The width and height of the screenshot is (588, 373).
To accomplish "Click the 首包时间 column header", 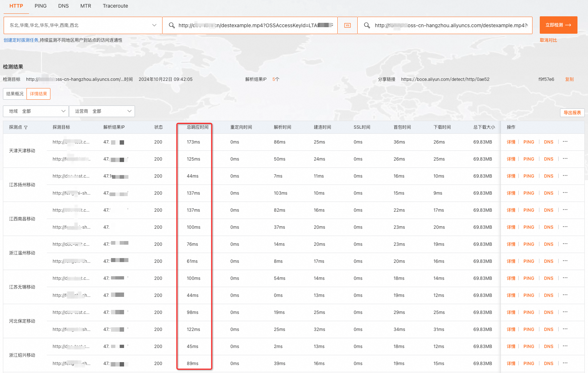I will [x=402, y=127].
